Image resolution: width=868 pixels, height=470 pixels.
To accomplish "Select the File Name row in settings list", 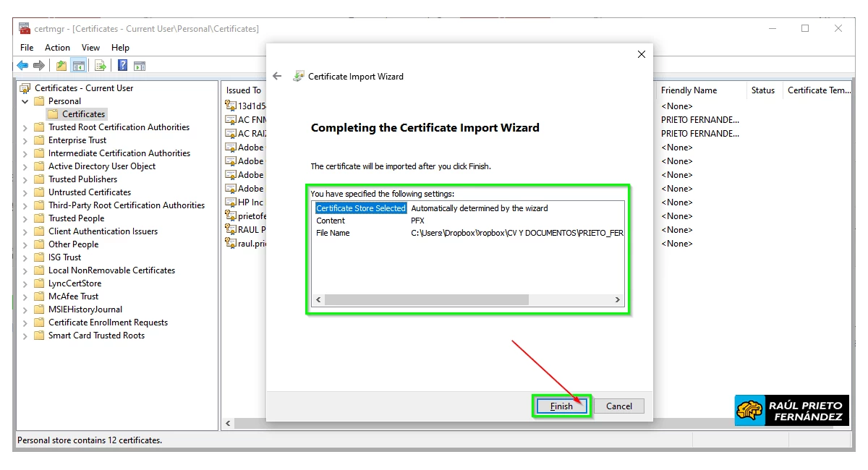I will 333,232.
